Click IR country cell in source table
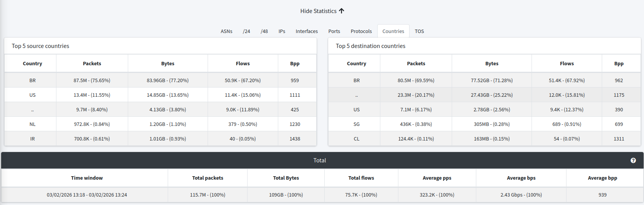The height and width of the screenshot is (205, 644). 33,139
